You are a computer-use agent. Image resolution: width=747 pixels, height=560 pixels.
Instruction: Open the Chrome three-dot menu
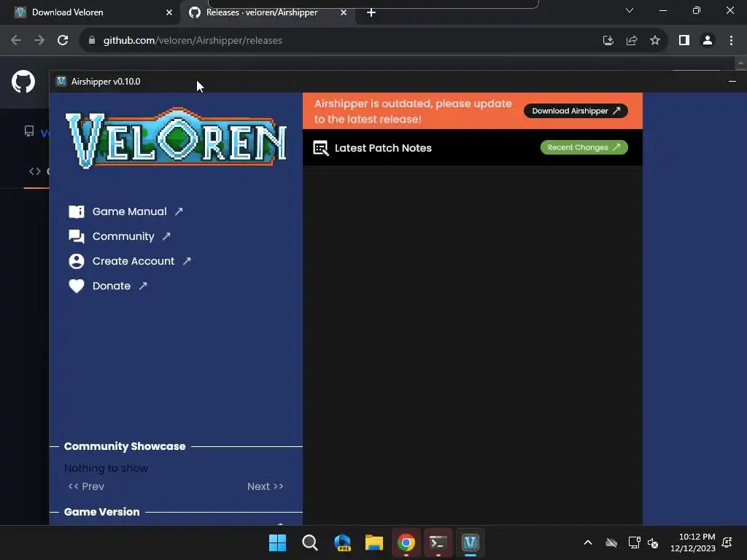click(731, 41)
